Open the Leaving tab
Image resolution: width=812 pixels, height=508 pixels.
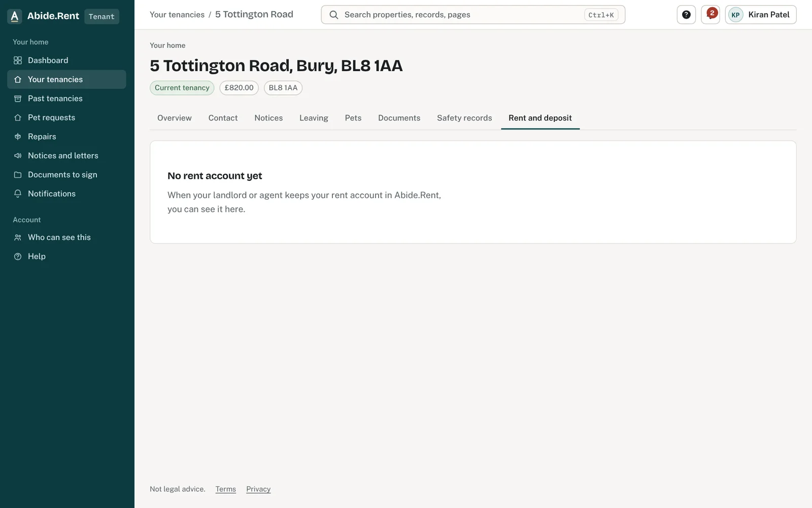click(x=314, y=118)
